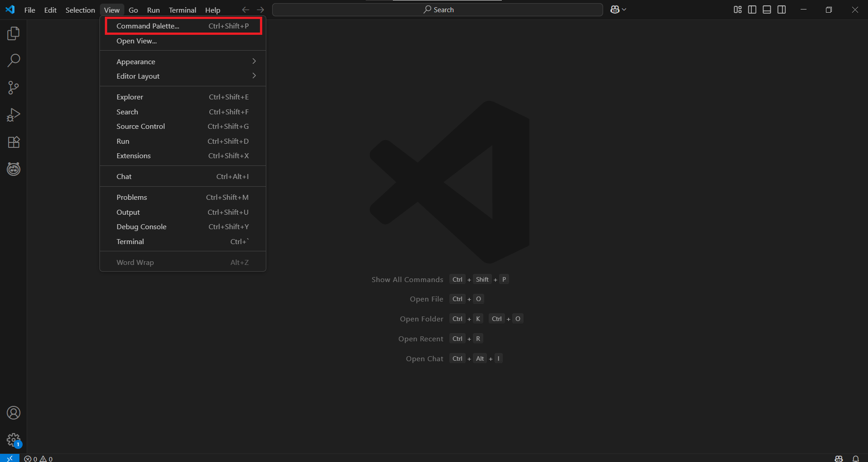
Task: Open the File menu
Action: click(30, 9)
